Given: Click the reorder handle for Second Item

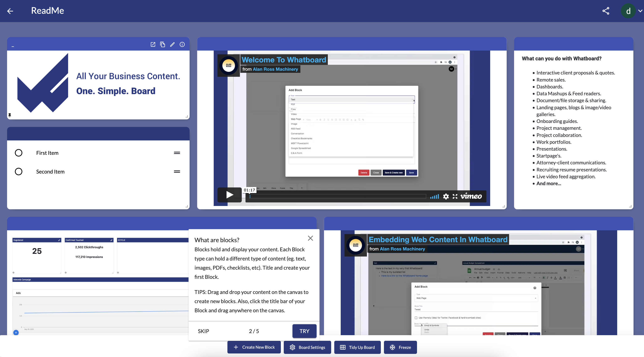Looking at the screenshot, I should [177, 172].
